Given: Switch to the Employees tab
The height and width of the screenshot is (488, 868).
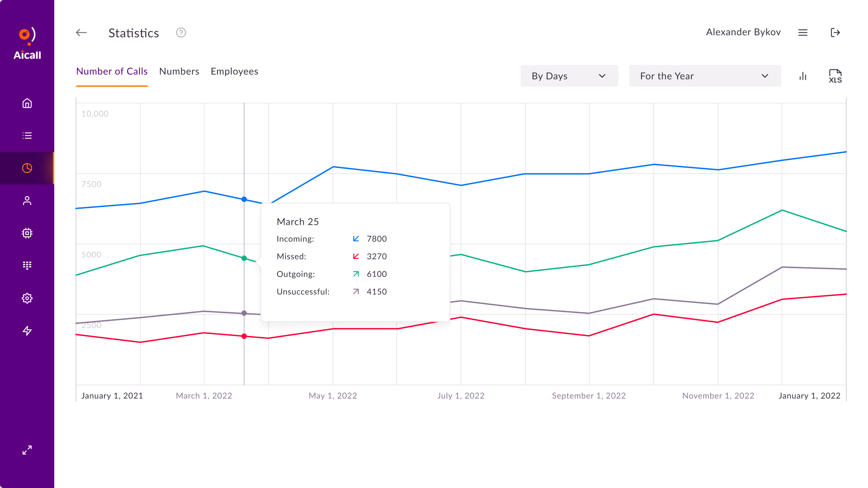Looking at the screenshot, I should [235, 71].
